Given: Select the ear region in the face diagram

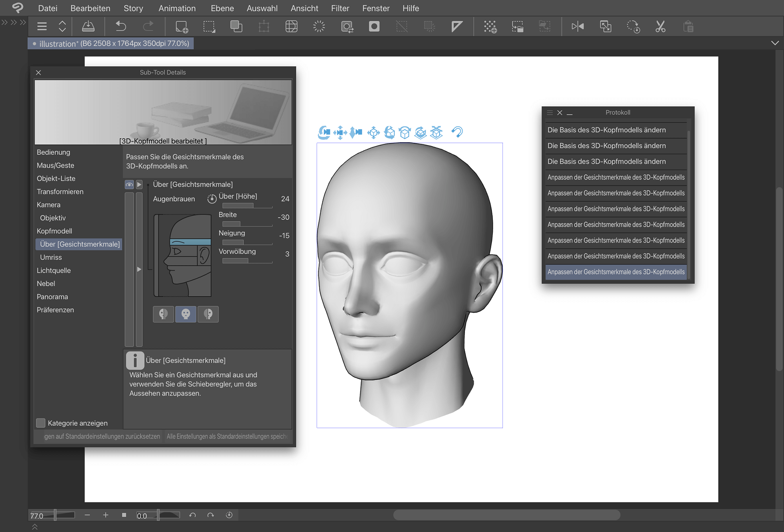Looking at the screenshot, I should (x=204, y=256).
